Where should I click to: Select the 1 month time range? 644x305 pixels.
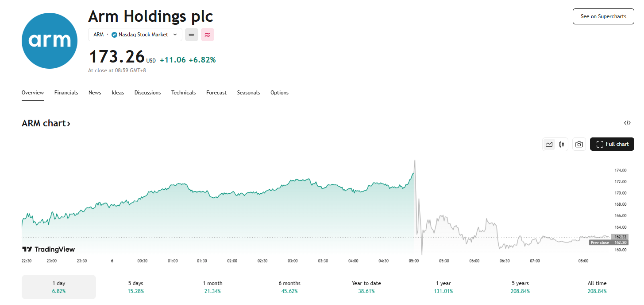(212, 287)
